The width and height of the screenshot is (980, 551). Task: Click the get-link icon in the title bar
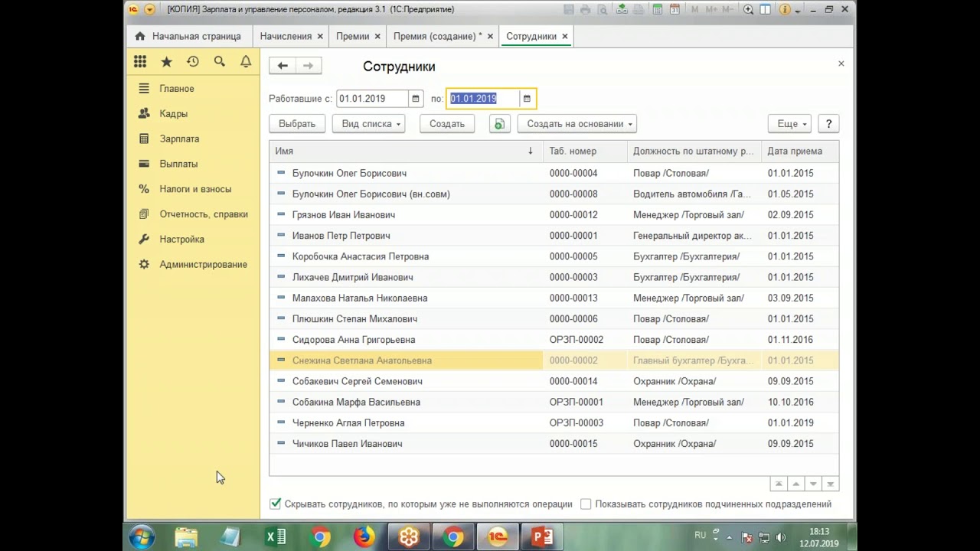(x=622, y=10)
